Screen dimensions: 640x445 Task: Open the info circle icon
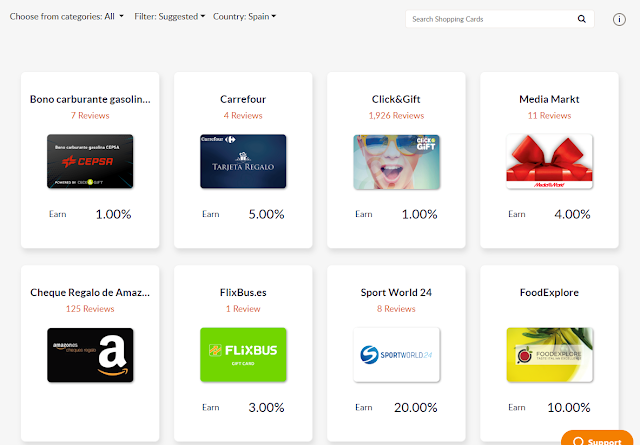click(619, 19)
